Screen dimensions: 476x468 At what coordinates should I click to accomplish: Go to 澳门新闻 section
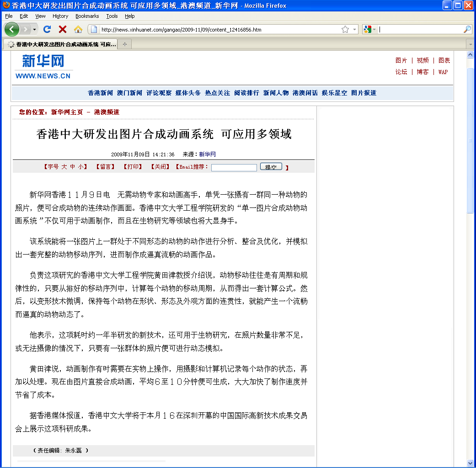(x=129, y=93)
